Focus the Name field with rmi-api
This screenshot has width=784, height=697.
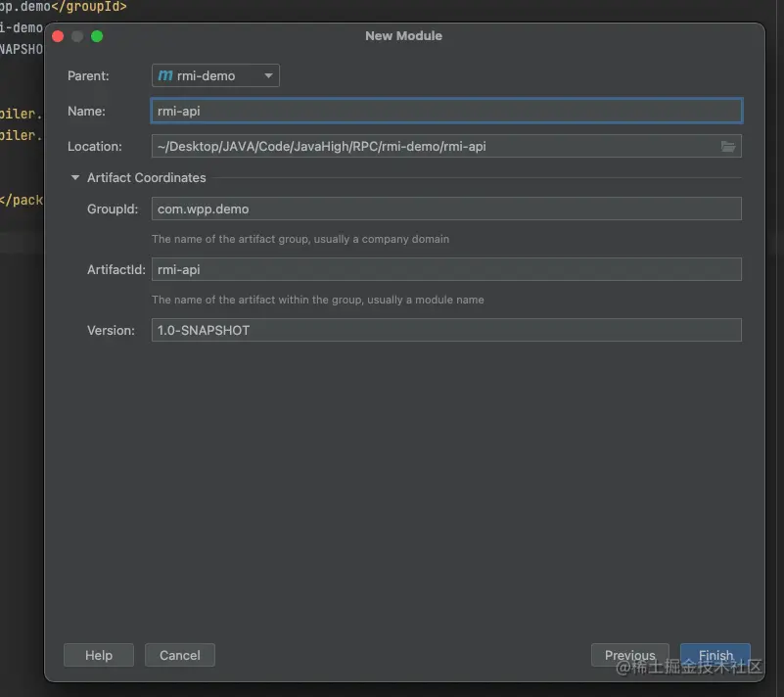click(446, 111)
